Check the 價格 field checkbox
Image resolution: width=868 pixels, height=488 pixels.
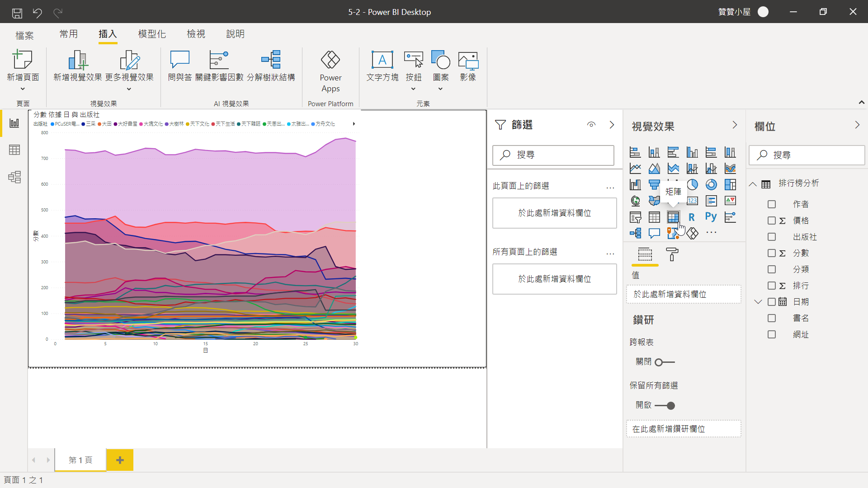tap(772, 221)
